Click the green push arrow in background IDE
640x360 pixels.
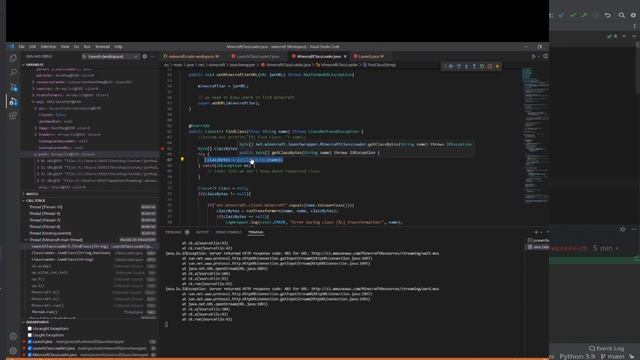[x=584, y=15]
